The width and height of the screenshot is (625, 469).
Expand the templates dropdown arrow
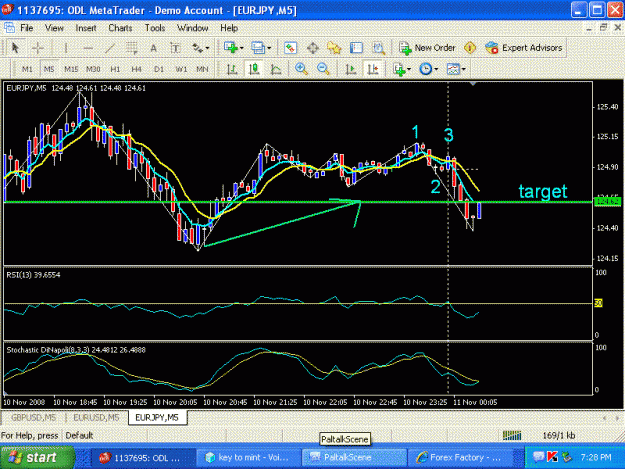point(464,70)
